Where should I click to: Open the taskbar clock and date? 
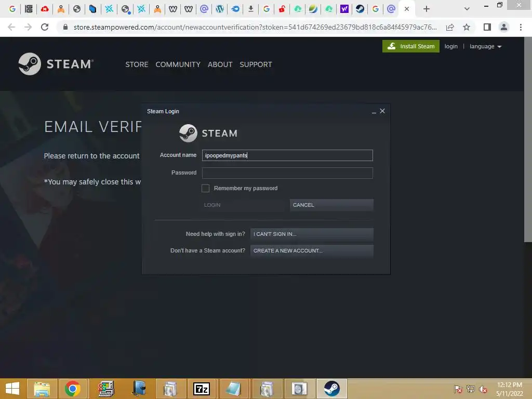(x=509, y=389)
